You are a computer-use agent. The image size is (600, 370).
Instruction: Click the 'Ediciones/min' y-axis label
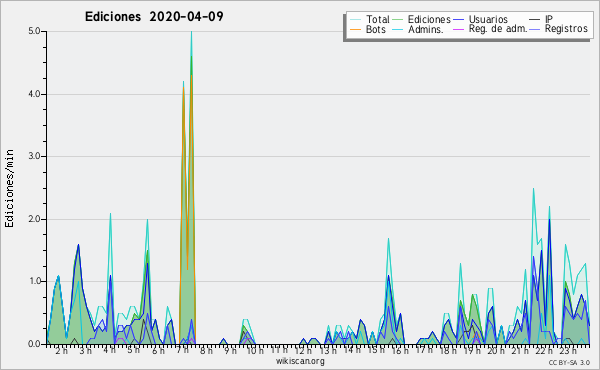(9, 188)
